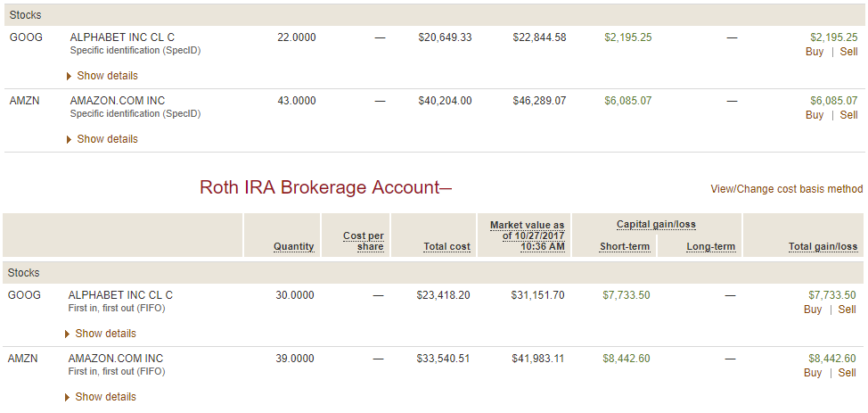Select the 22.0000 quantity value
This screenshot has height=413, width=868.
click(x=297, y=37)
